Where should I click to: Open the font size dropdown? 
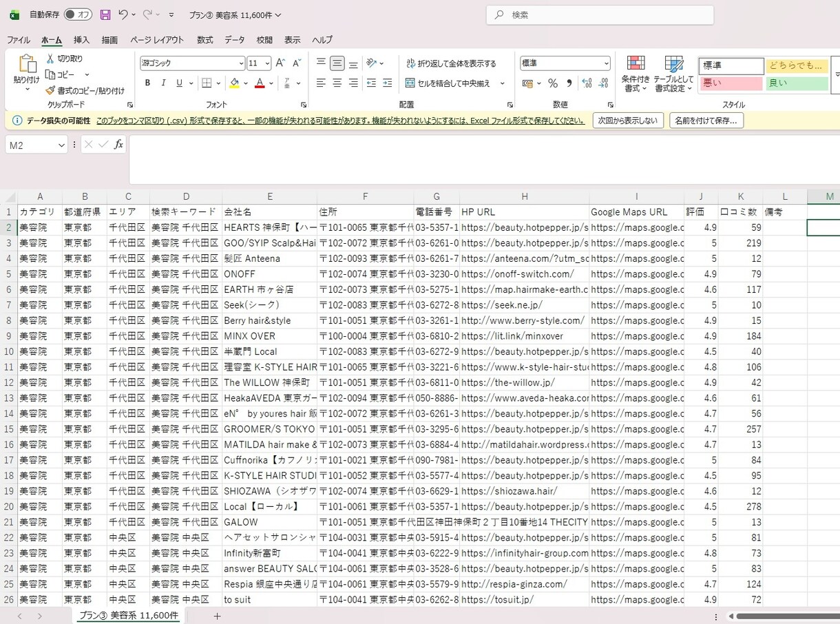(267, 63)
